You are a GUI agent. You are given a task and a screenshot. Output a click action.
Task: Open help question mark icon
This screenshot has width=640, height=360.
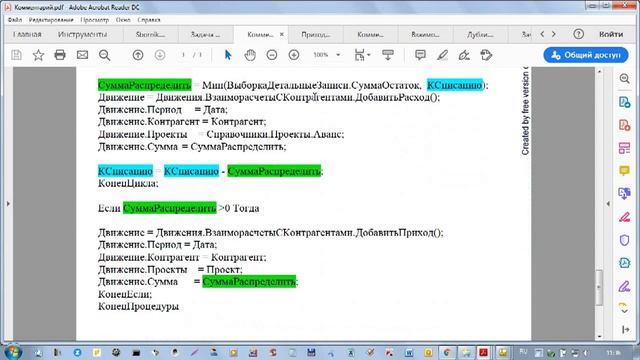(578, 34)
